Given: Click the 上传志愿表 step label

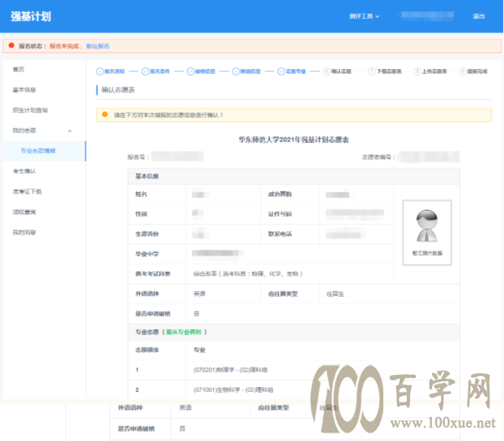Looking at the screenshot, I should tap(435, 71).
